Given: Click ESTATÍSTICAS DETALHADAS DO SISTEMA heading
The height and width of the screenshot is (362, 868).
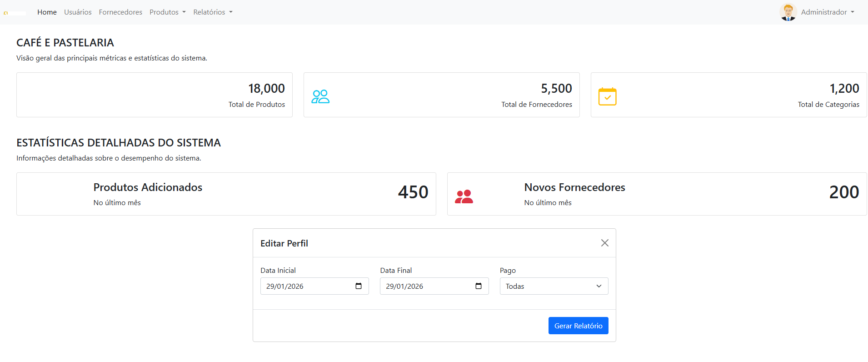Looking at the screenshot, I should pyautogui.click(x=119, y=143).
